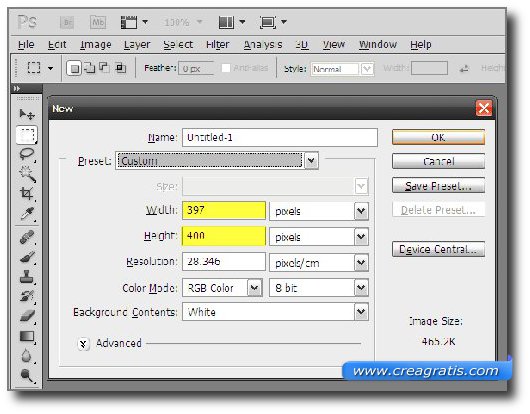Open the Edit menu
Screen dimensions: 530x414
click(57, 45)
